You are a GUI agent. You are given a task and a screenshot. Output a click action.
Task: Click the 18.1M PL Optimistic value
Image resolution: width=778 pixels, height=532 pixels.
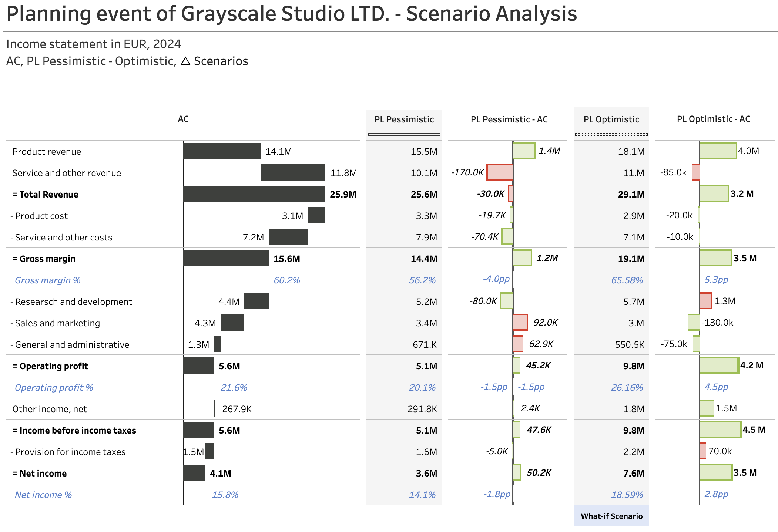tap(631, 151)
